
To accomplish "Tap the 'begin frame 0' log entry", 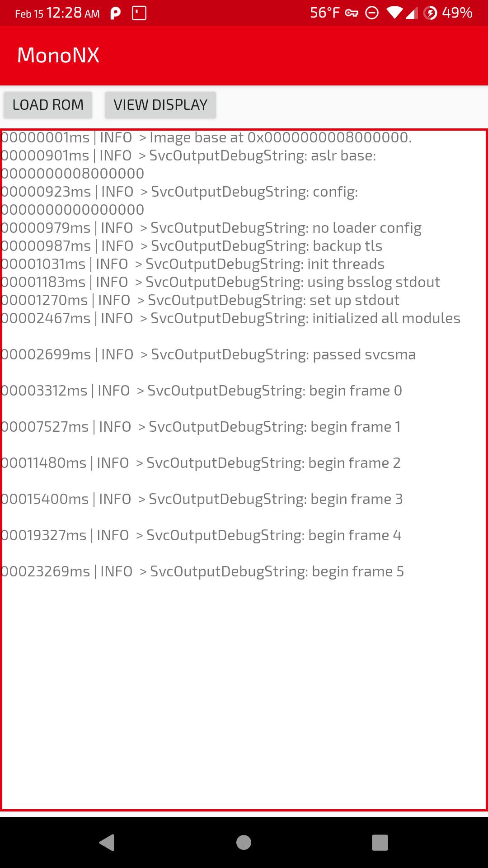I will 202,391.
